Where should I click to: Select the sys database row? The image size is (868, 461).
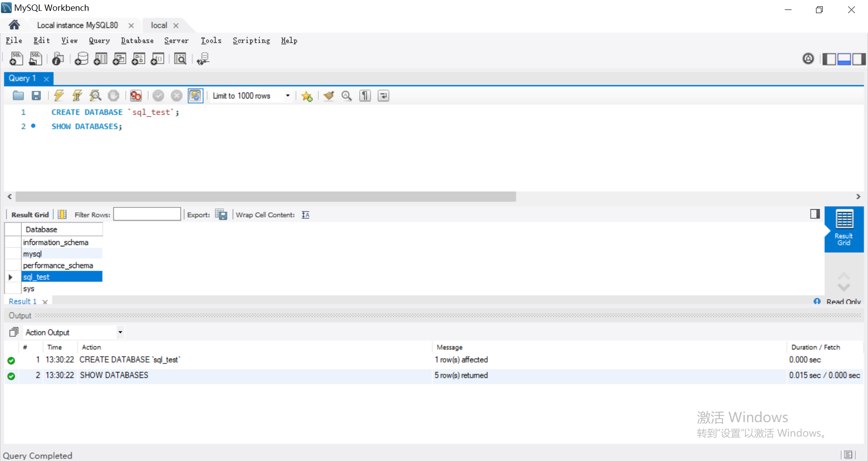(62, 289)
